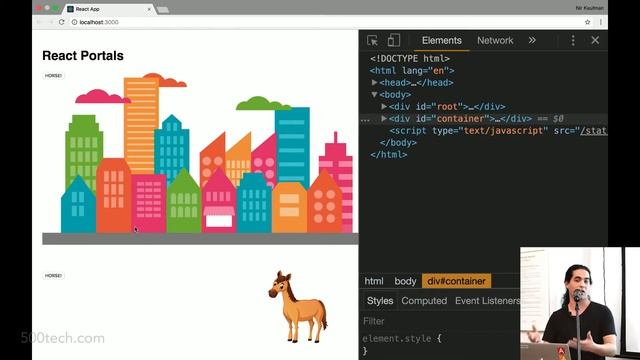Select the html lang en line
The width and height of the screenshot is (640, 360).
[412, 70]
